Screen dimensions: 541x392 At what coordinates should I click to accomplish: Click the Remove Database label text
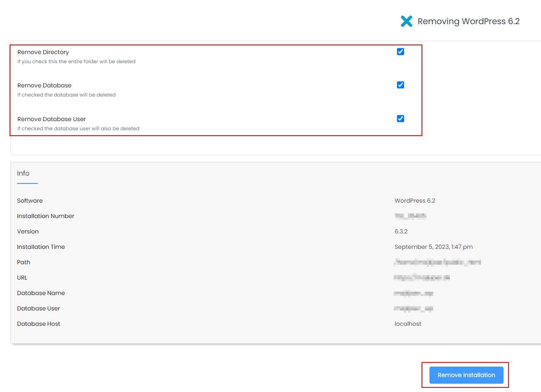coord(45,85)
